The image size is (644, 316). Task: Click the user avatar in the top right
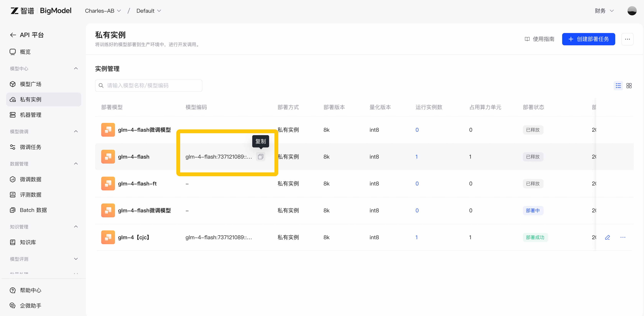click(x=632, y=11)
